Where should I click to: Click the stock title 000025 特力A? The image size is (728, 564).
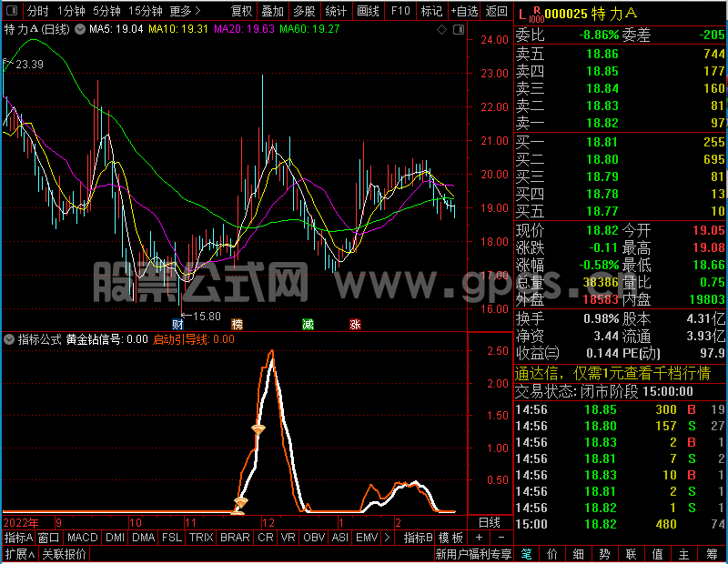[591, 14]
